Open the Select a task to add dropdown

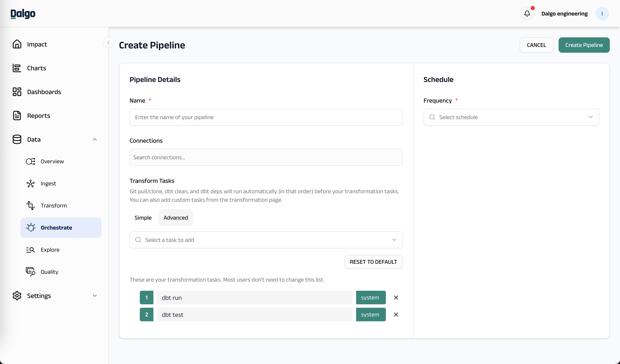[x=266, y=240]
